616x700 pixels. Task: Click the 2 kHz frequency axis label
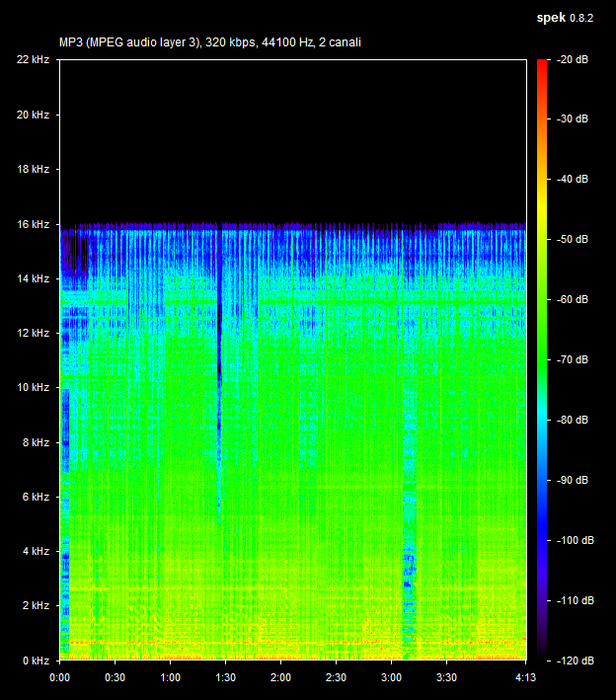[x=36, y=606]
